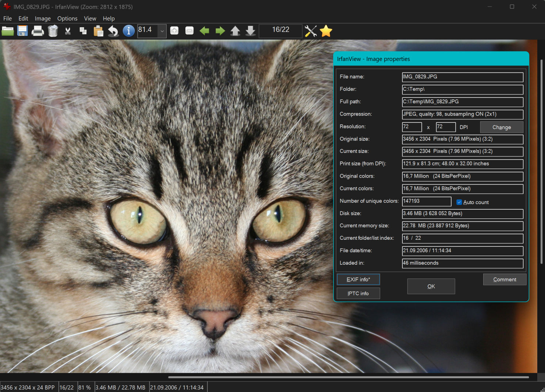Open image information via blue info icon
The width and height of the screenshot is (545, 392).
(128, 31)
